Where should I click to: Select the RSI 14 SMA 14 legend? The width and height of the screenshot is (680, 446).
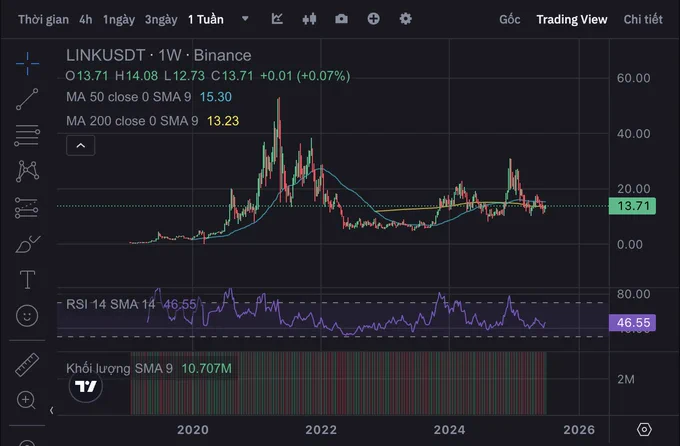click(111, 304)
